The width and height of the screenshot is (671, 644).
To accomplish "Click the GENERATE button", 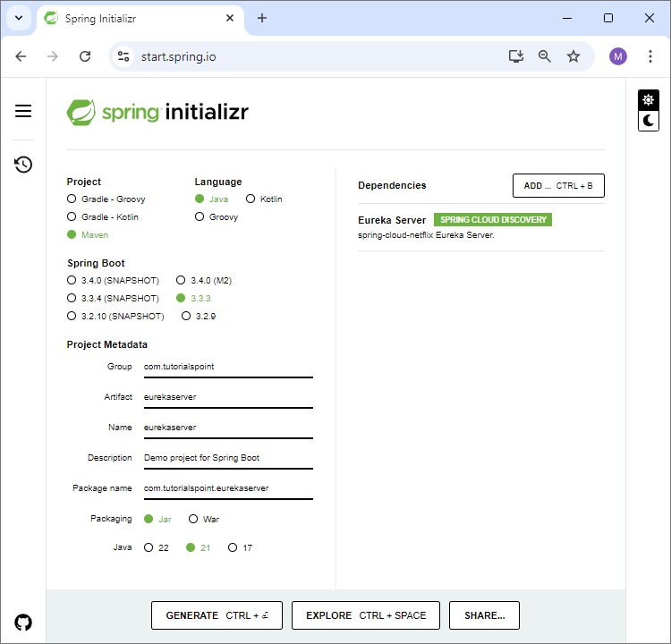I will click(217, 615).
